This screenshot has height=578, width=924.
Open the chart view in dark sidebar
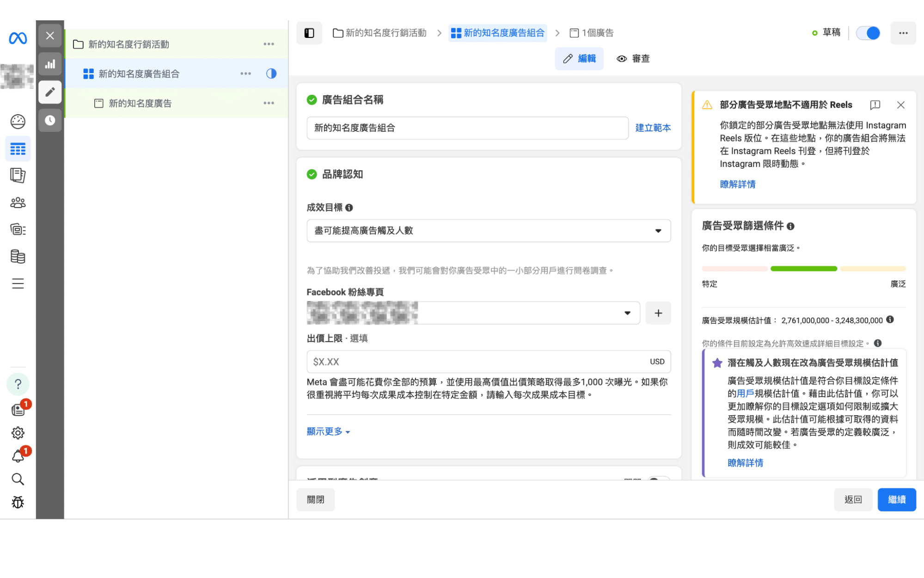pyautogui.click(x=50, y=64)
